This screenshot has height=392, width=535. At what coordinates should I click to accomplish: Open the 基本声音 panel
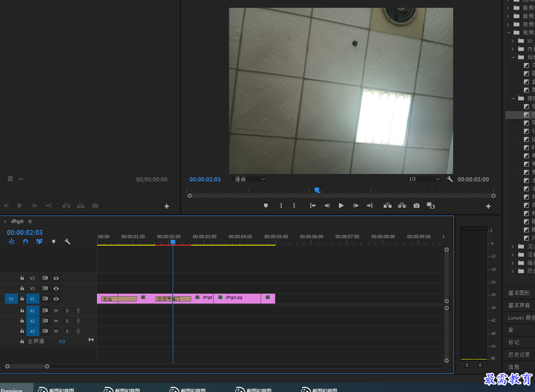pyautogui.click(x=519, y=305)
